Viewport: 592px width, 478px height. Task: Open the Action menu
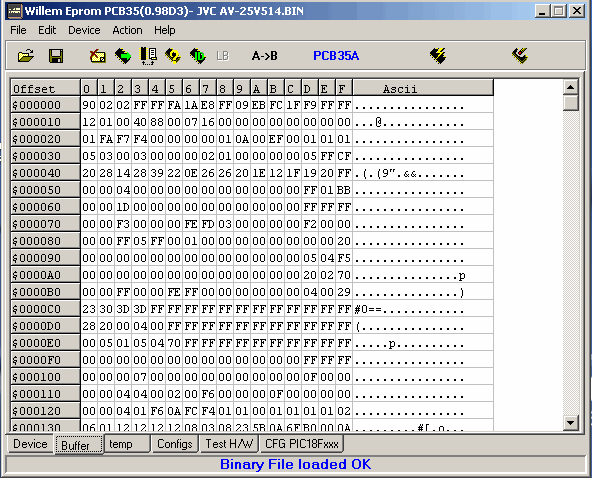click(127, 30)
